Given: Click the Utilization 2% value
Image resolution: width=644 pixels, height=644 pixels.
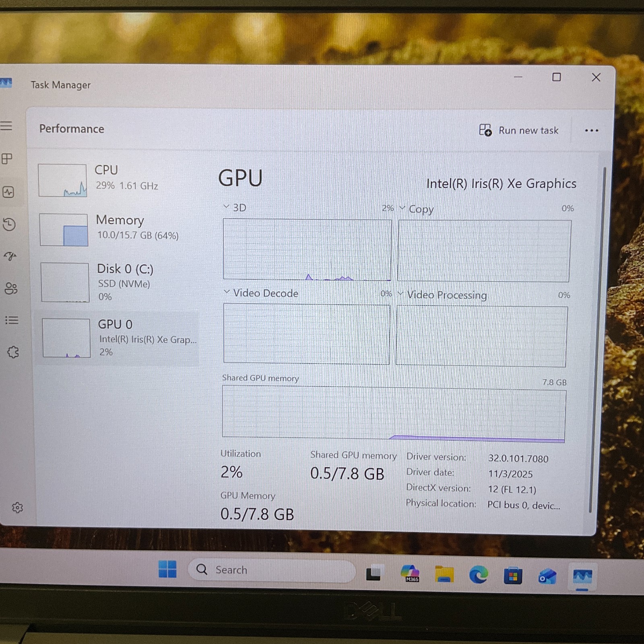Looking at the screenshot, I should coord(231,472).
